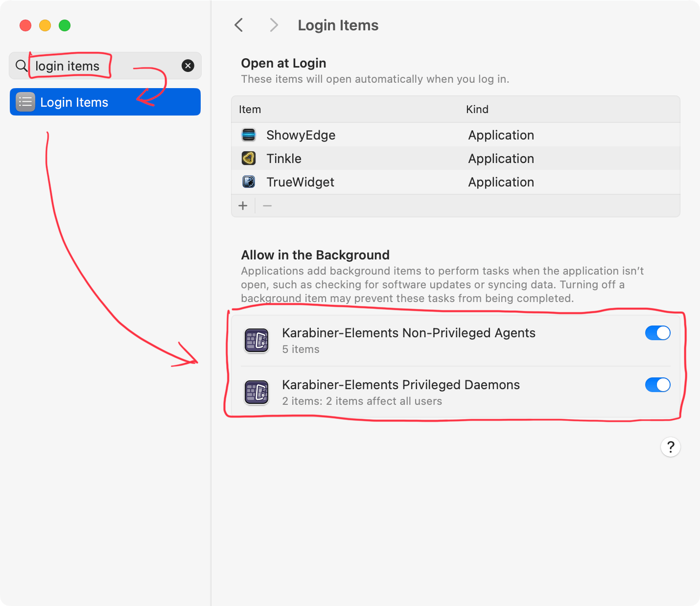Click Application kind in Tinkle row
This screenshot has width=700, height=606.
point(501,159)
